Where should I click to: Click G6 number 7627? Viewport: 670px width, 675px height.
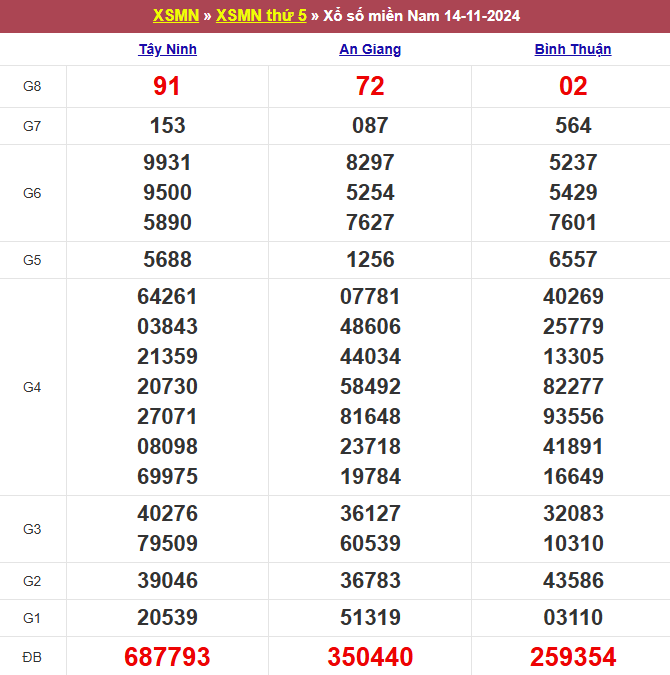[370, 223]
